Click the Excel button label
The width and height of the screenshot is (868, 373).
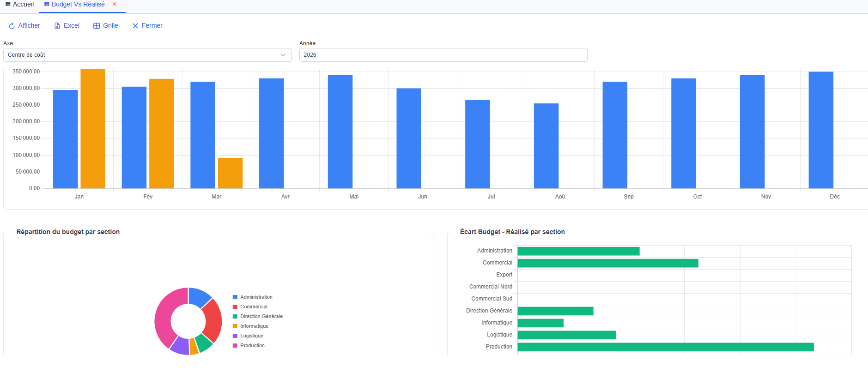pyautogui.click(x=72, y=26)
